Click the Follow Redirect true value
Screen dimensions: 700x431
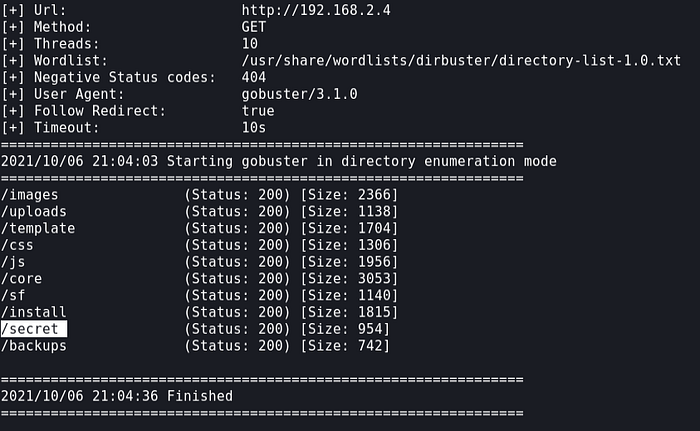258,111
